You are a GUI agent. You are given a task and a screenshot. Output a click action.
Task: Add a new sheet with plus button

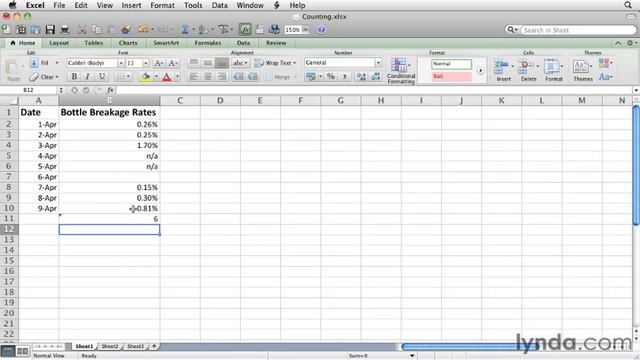coord(154,346)
